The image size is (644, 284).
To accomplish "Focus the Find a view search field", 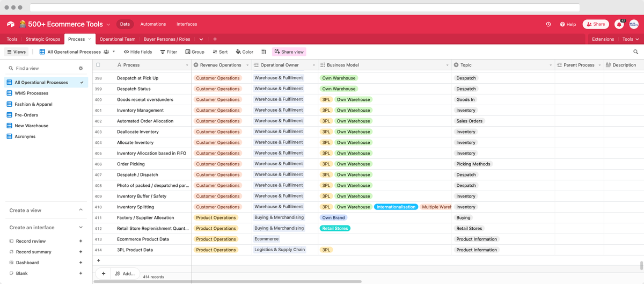I will click(x=43, y=68).
